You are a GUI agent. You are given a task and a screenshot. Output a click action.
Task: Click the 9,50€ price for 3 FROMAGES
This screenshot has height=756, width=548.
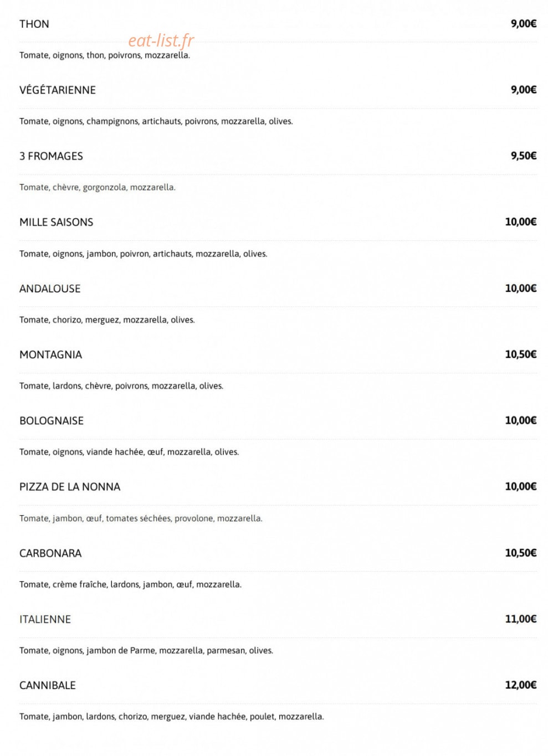click(524, 156)
